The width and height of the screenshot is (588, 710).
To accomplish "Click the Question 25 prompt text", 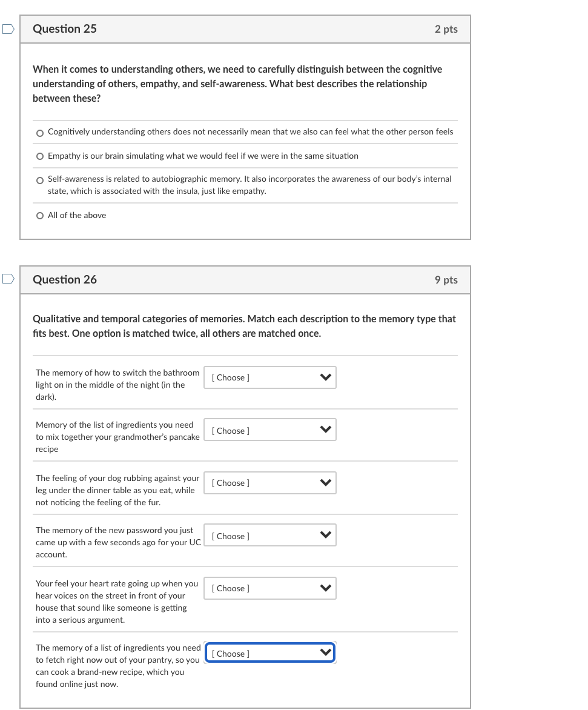I will click(x=237, y=84).
